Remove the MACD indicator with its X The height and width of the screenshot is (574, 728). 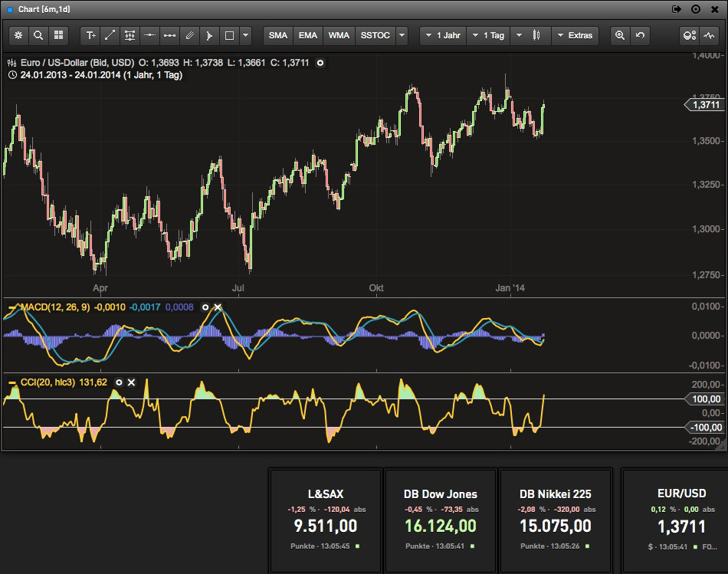point(218,307)
